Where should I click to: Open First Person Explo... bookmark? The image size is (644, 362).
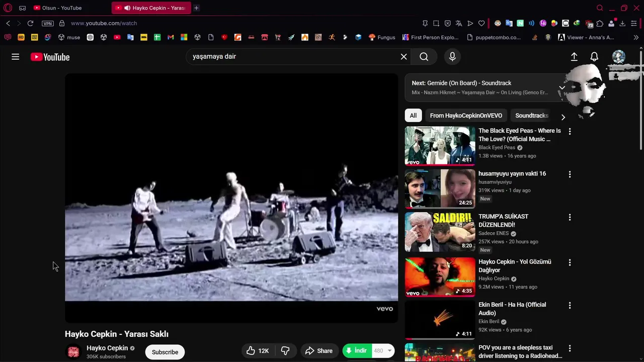[x=431, y=37]
